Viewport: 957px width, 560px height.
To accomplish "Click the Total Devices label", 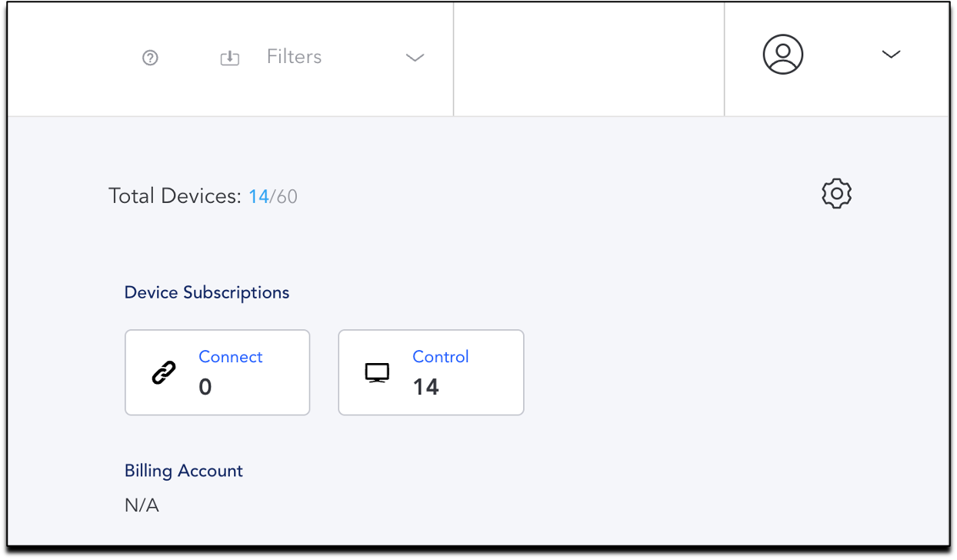I will pos(175,196).
